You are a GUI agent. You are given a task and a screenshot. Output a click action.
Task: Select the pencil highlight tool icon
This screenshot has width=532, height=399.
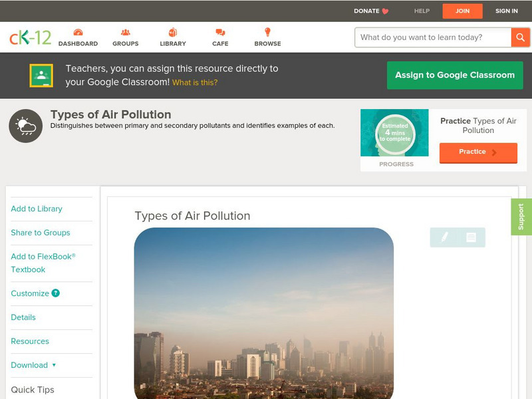coord(444,237)
